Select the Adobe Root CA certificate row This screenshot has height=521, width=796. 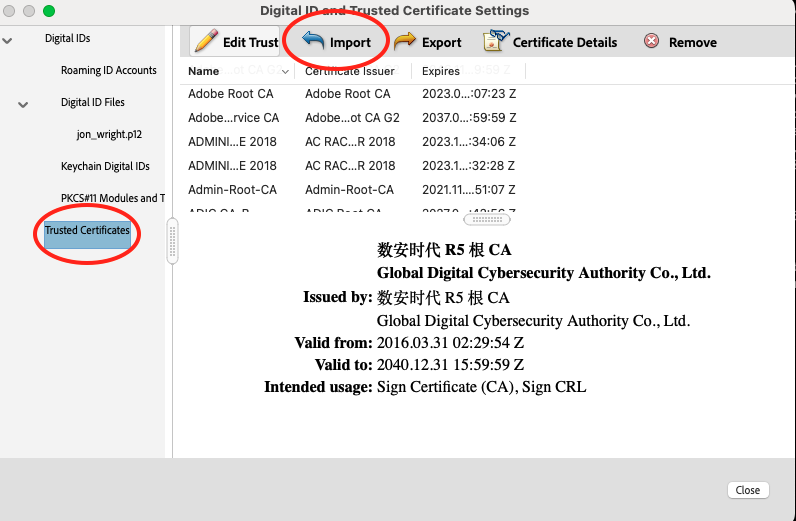coord(352,94)
